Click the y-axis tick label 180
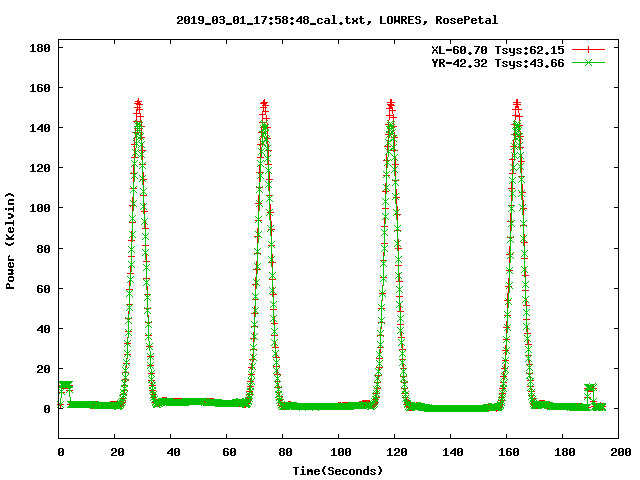Screen dimensions: 640x480 (40, 48)
